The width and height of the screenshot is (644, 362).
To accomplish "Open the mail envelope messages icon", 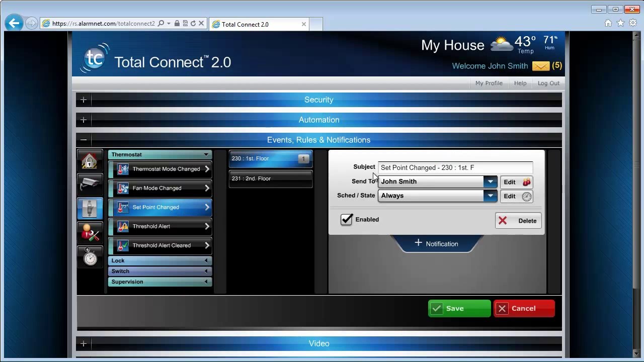I will coord(541,66).
